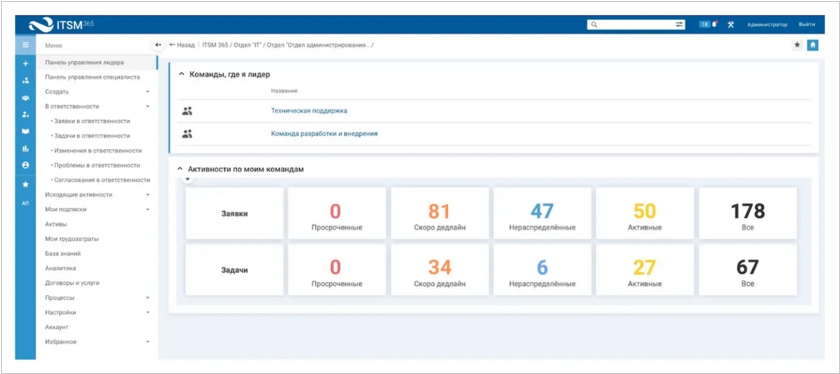Click the account person circle icon
Image resolution: width=840 pixels, height=374 pixels.
25,166
